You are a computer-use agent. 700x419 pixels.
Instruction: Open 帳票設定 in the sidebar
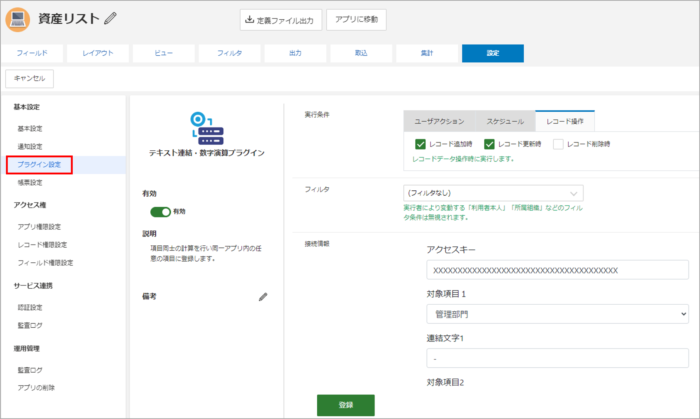30,183
